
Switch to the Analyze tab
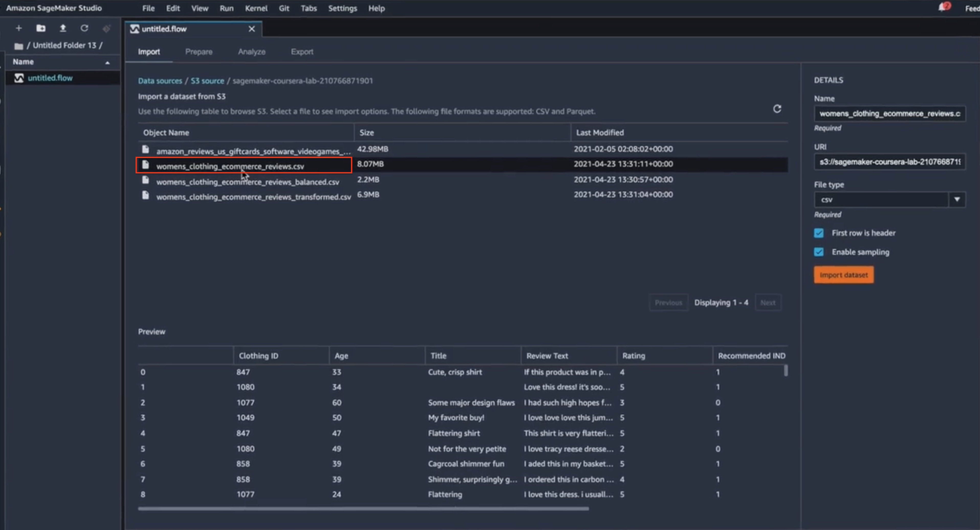click(252, 52)
